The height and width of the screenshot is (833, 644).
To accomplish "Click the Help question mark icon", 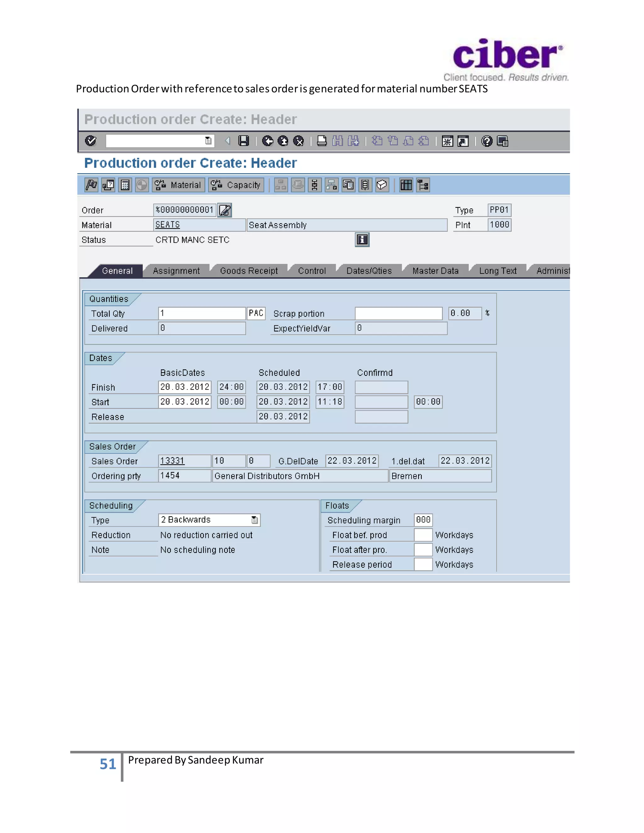I will click(487, 141).
